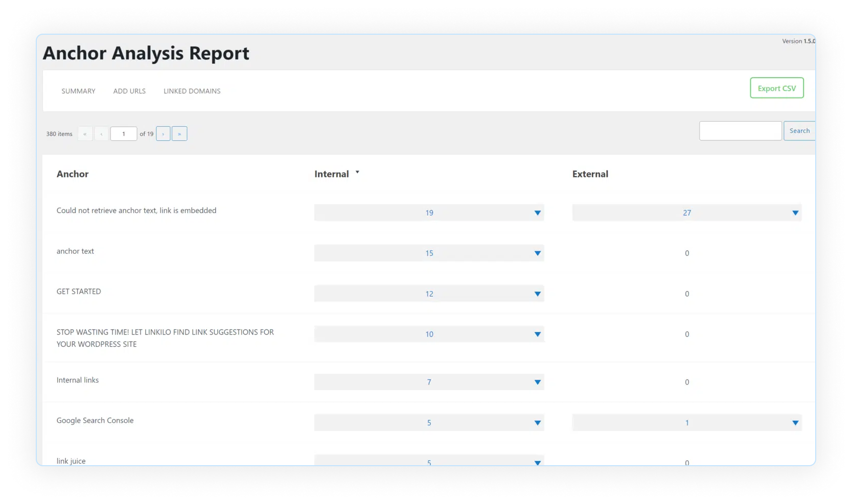Jump to last page of anchors

(179, 134)
